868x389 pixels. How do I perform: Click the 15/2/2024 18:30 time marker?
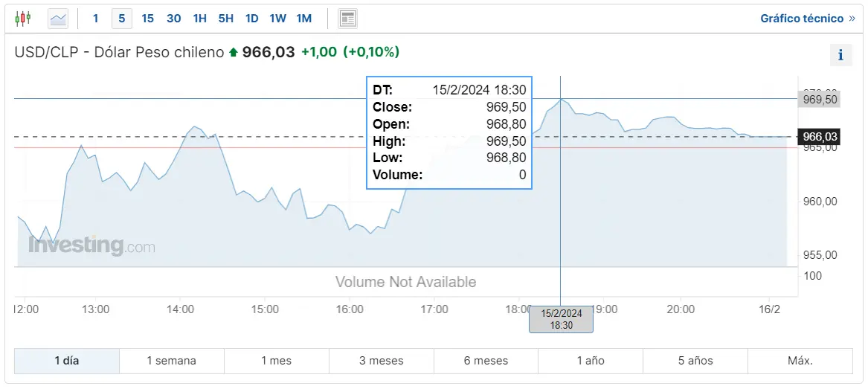coord(562,320)
